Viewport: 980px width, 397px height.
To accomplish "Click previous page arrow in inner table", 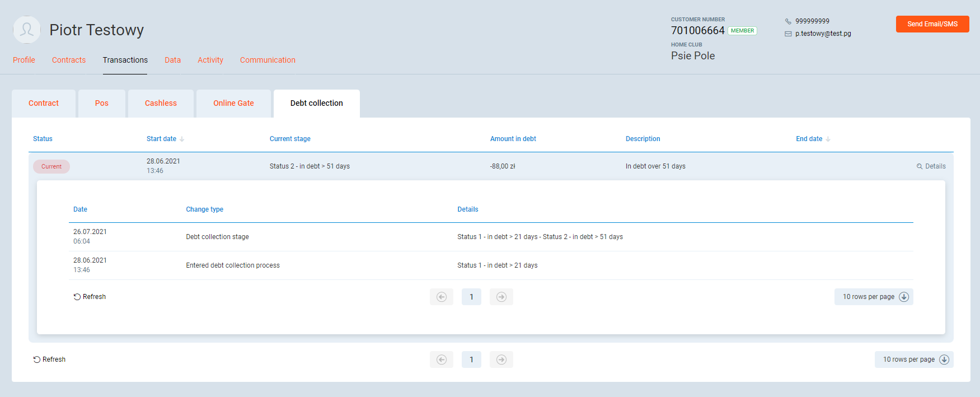I will pos(442,297).
